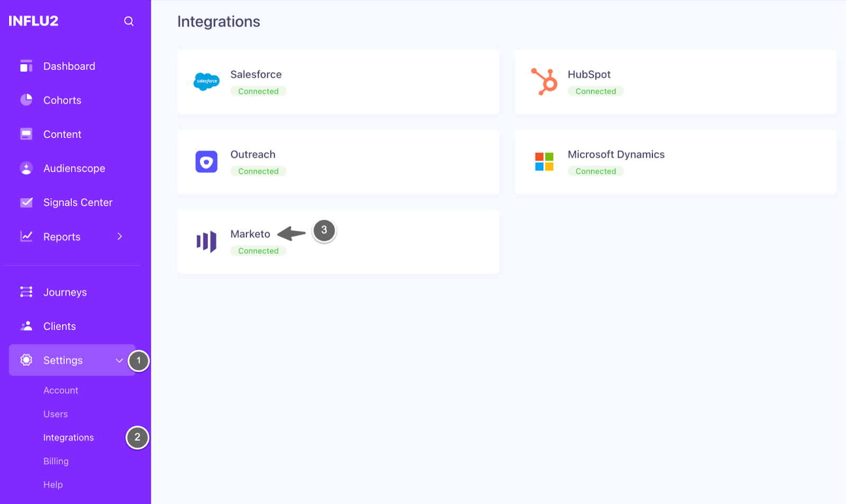Click the HubSpot logo icon
The image size is (846, 504).
[544, 82]
